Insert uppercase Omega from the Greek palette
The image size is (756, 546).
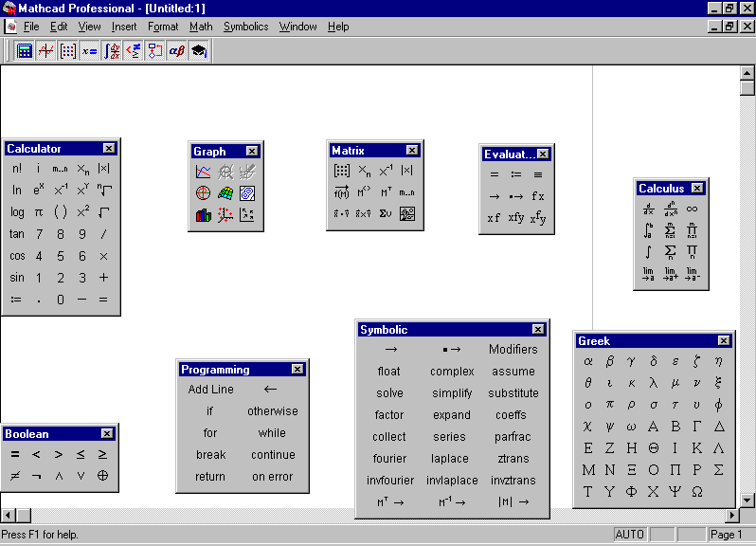coord(696,492)
